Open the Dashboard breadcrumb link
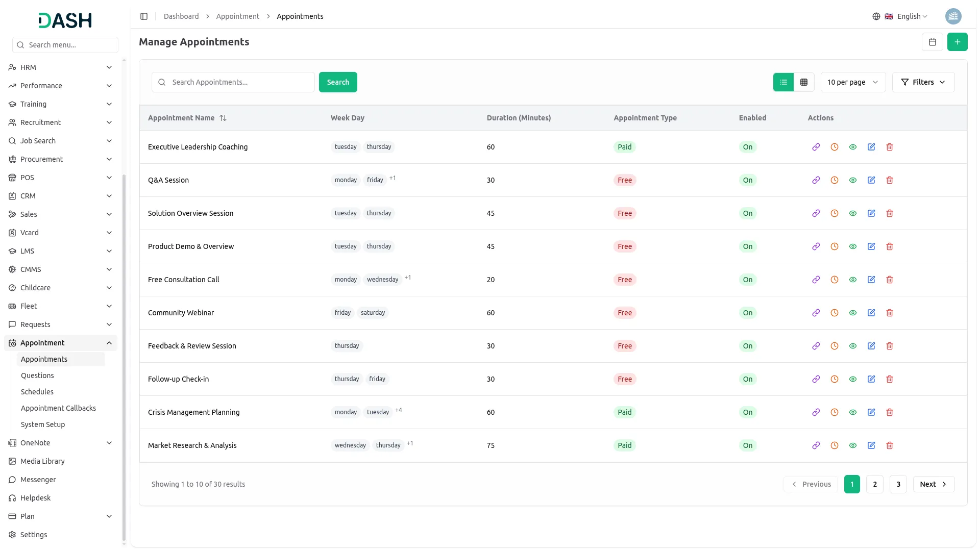 coord(181,16)
